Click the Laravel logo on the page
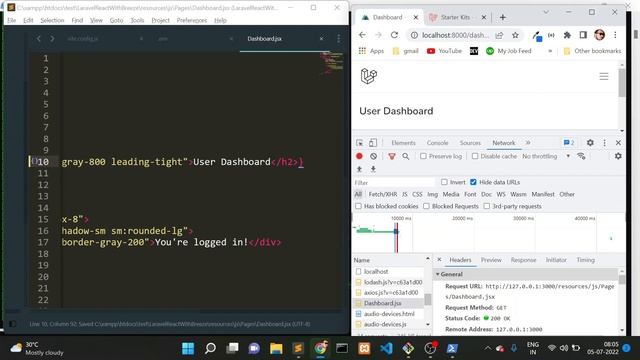This screenshot has width=640, height=360. click(x=369, y=76)
